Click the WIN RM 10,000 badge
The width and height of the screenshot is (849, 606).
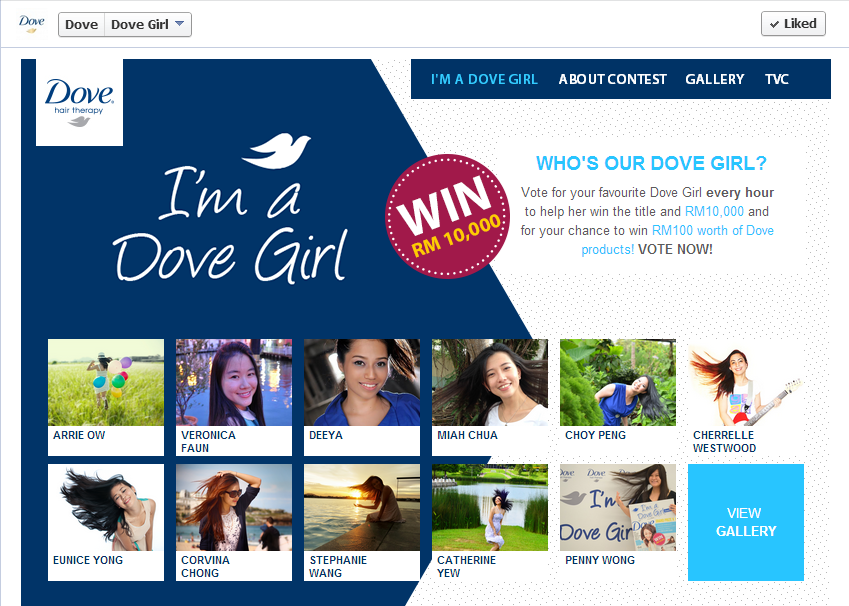447,216
